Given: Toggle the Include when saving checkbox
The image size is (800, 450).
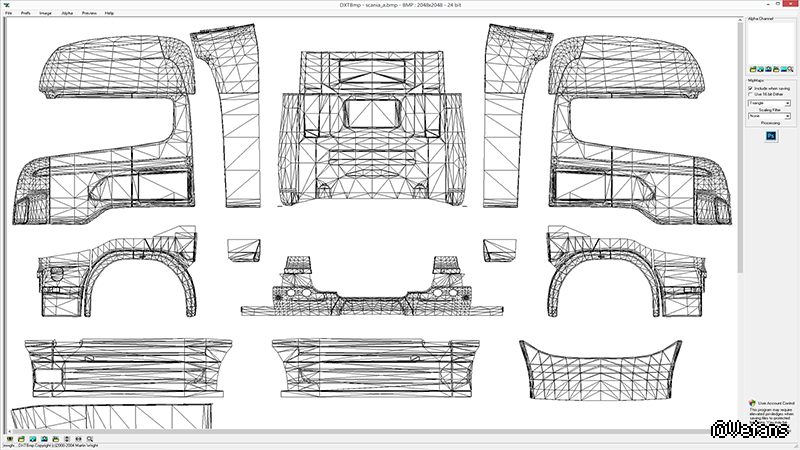Looking at the screenshot, I should [750, 88].
